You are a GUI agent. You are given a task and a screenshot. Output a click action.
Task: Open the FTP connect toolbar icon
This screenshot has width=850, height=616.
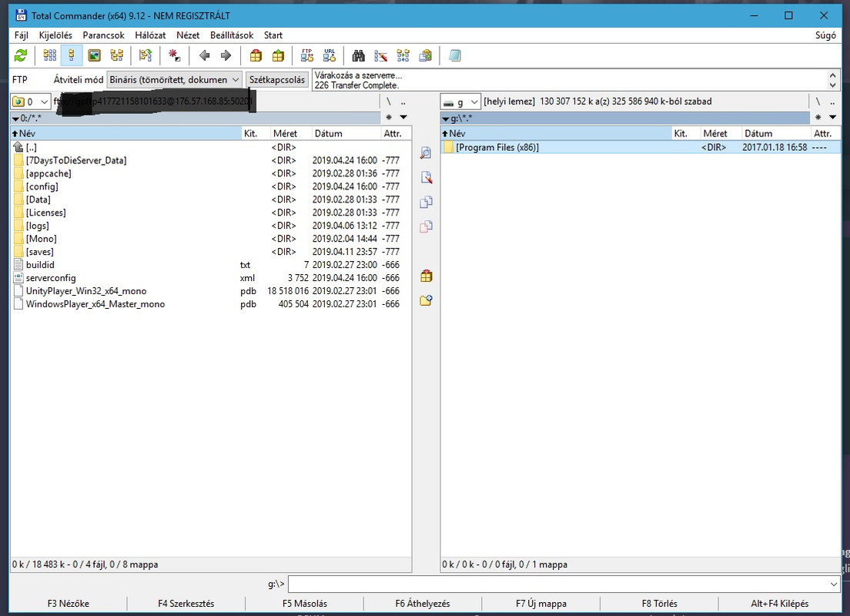tap(307, 55)
